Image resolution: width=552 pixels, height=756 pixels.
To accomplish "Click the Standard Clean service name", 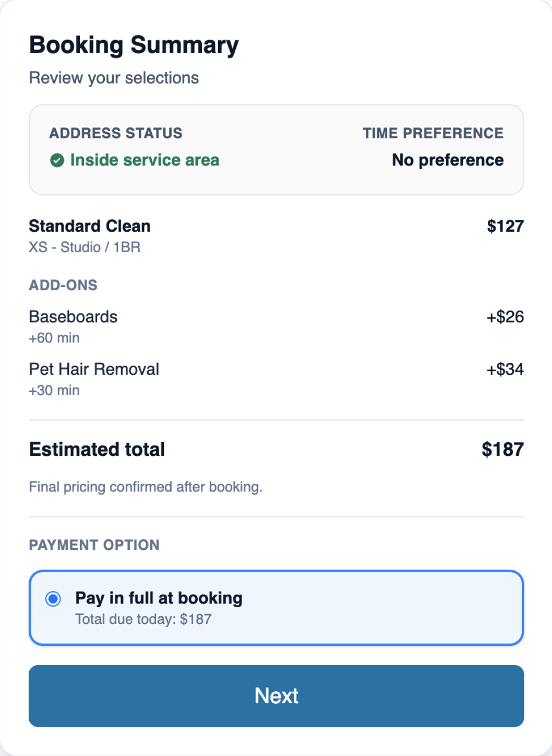I will (90, 226).
